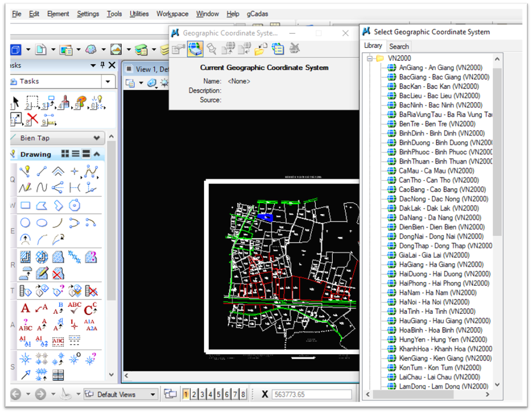Select the Place Text 'A' tool
The height and width of the screenshot is (413, 532).
(25, 309)
